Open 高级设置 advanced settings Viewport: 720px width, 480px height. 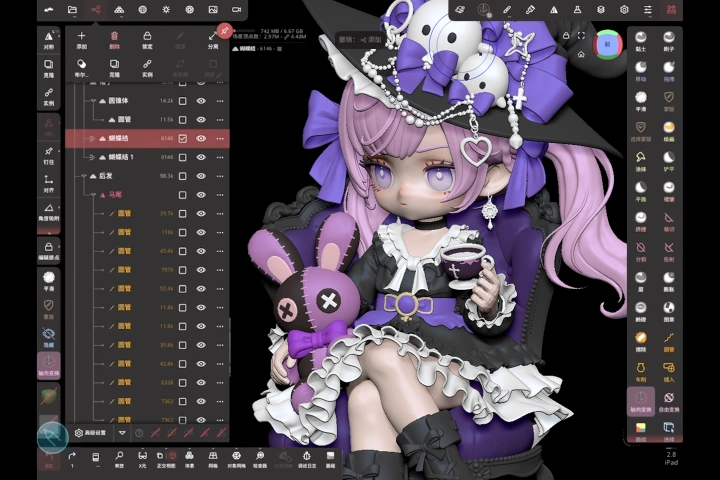90,433
